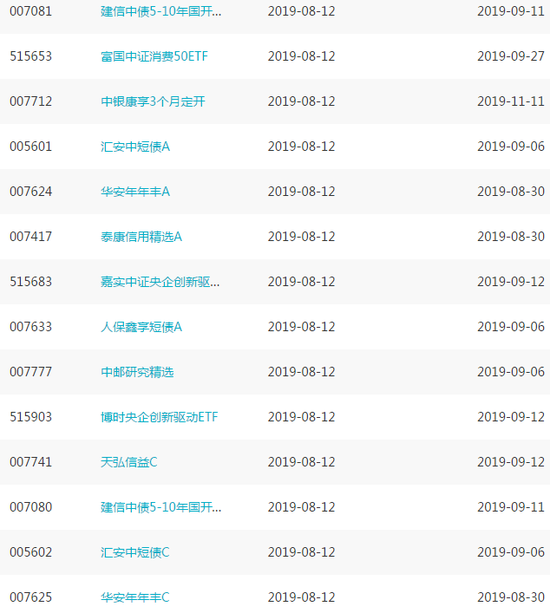Click fund code 515903

pyautogui.click(x=31, y=417)
